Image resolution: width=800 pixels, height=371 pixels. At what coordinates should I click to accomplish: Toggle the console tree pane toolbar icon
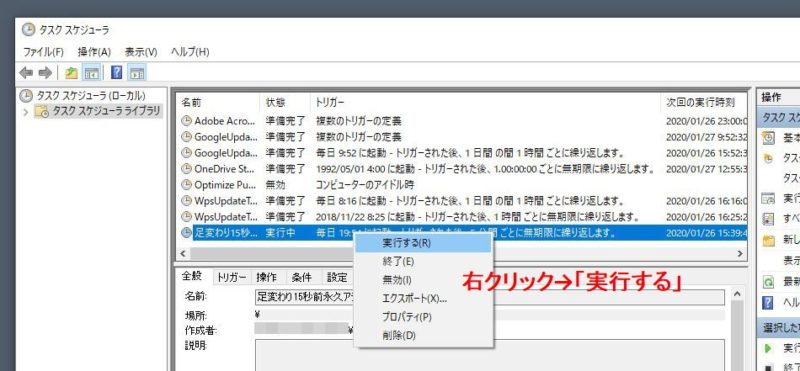pyautogui.click(x=91, y=73)
